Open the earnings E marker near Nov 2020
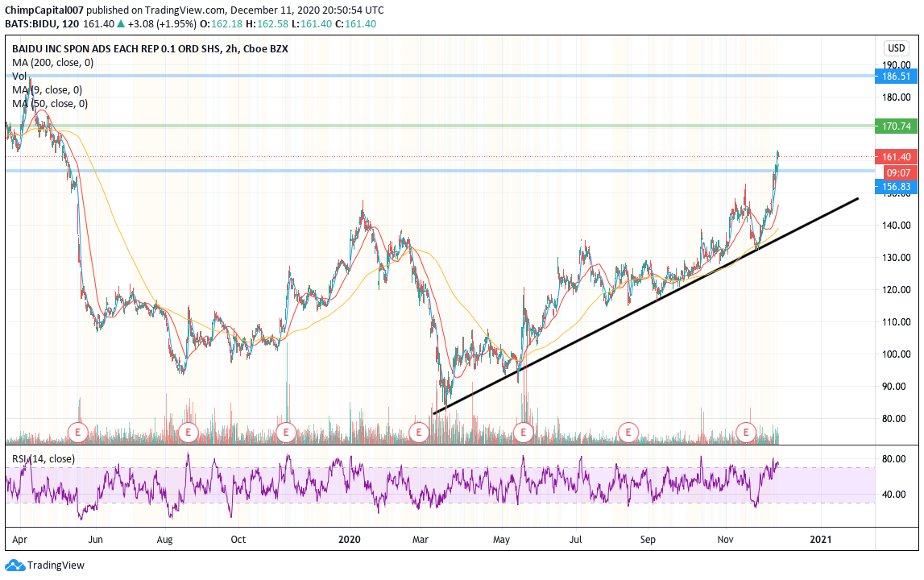 click(x=746, y=433)
